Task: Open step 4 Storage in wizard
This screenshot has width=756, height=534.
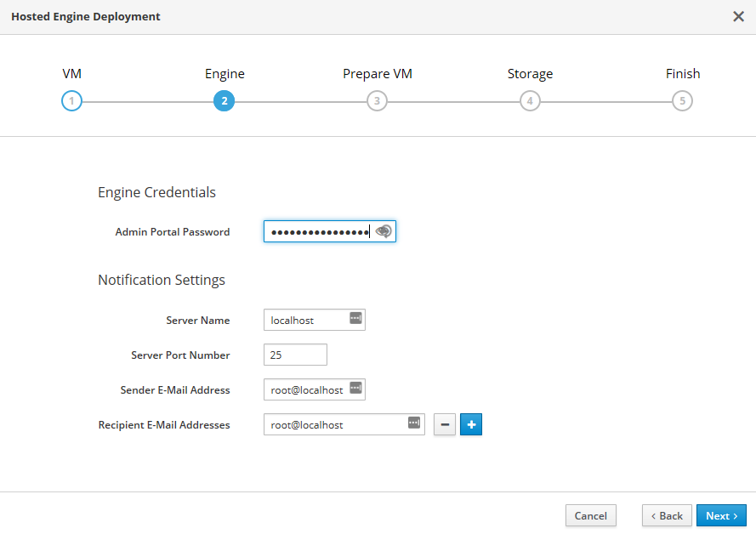Action: click(530, 101)
